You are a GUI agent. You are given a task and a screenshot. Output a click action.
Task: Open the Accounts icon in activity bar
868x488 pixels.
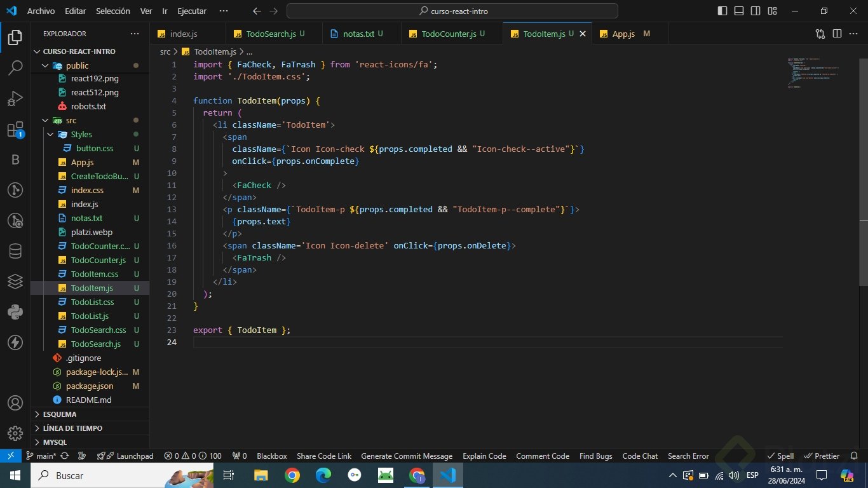coord(15,403)
